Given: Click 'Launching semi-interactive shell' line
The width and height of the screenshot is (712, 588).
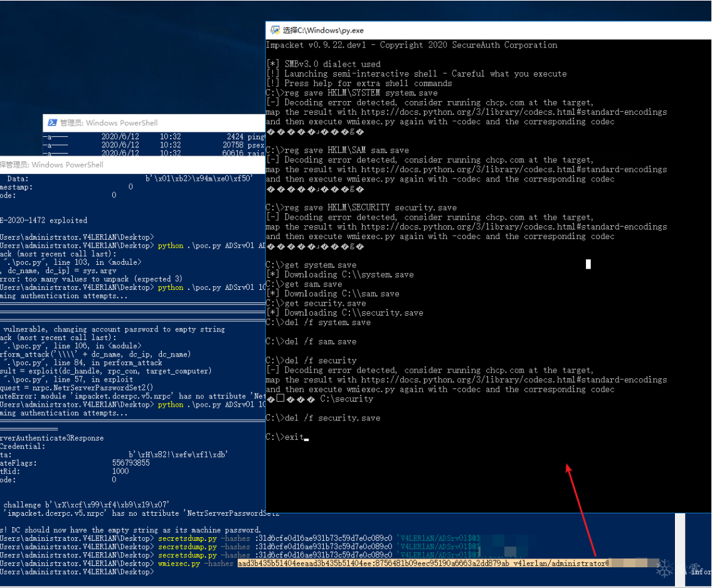Looking at the screenshot, I should pos(417,73).
